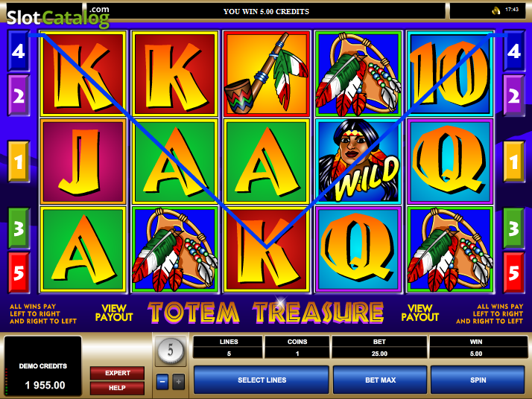Switch to Expert mode
532x399 pixels.
click(118, 373)
